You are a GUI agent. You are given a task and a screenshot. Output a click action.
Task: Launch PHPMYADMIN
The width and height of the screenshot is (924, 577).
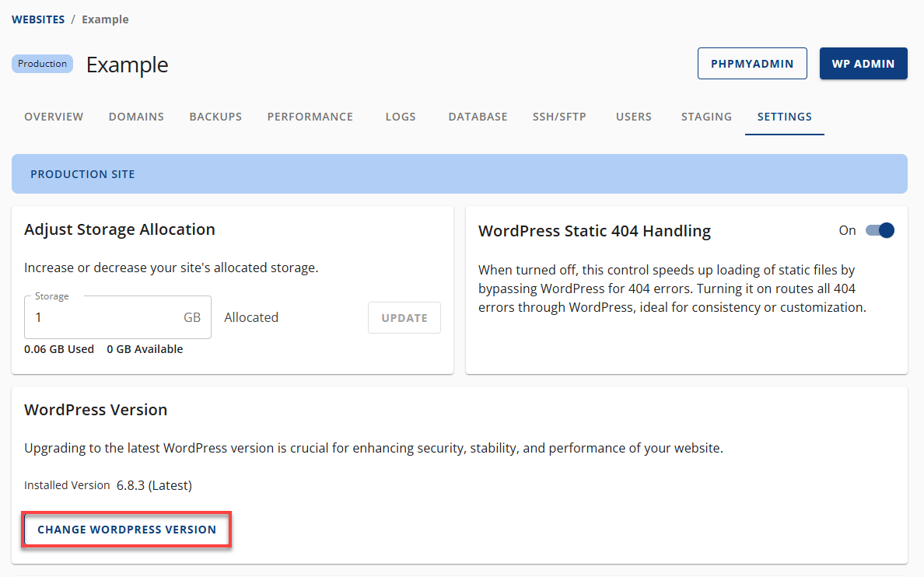(752, 63)
